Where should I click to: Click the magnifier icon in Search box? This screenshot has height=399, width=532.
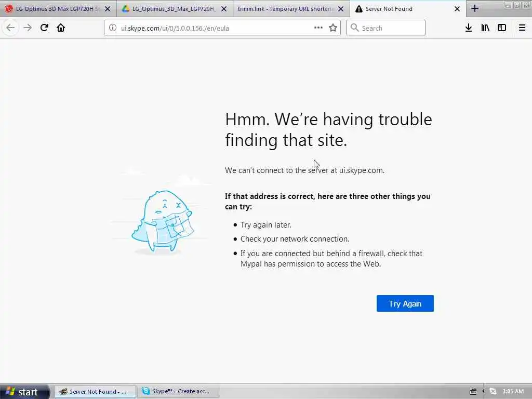coord(354,28)
